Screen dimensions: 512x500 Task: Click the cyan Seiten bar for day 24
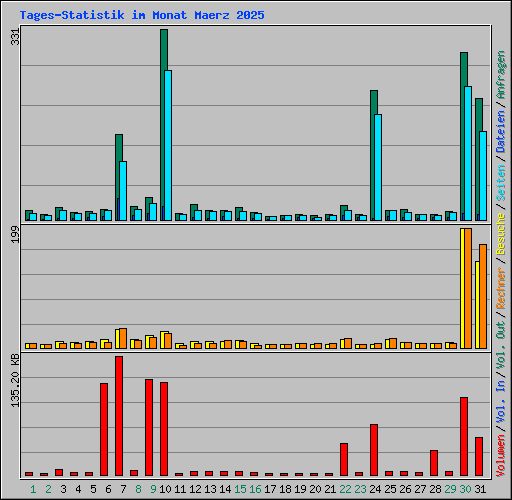coord(378,167)
